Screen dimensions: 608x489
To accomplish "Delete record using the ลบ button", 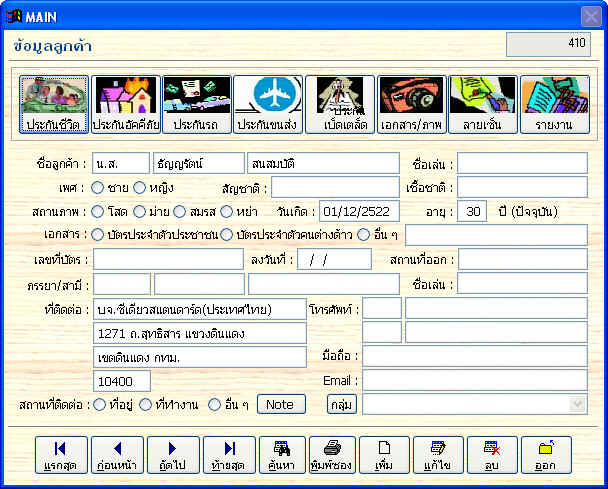I will (x=490, y=455).
